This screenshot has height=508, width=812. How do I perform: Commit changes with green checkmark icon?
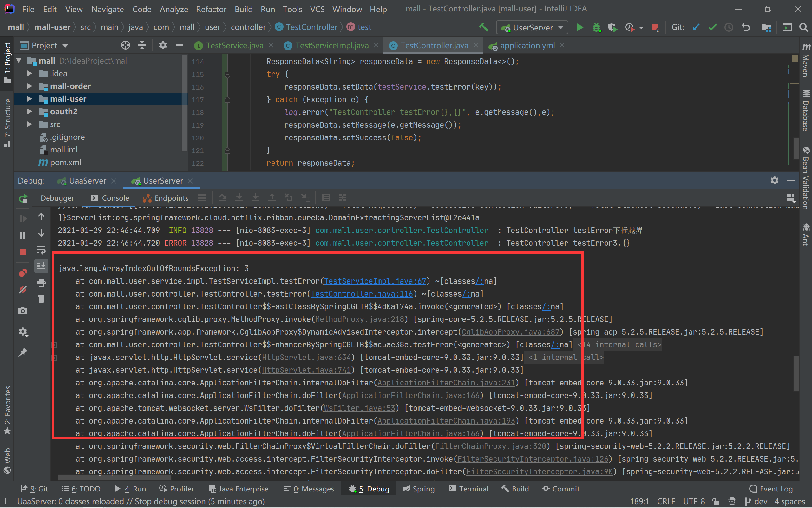point(712,27)
